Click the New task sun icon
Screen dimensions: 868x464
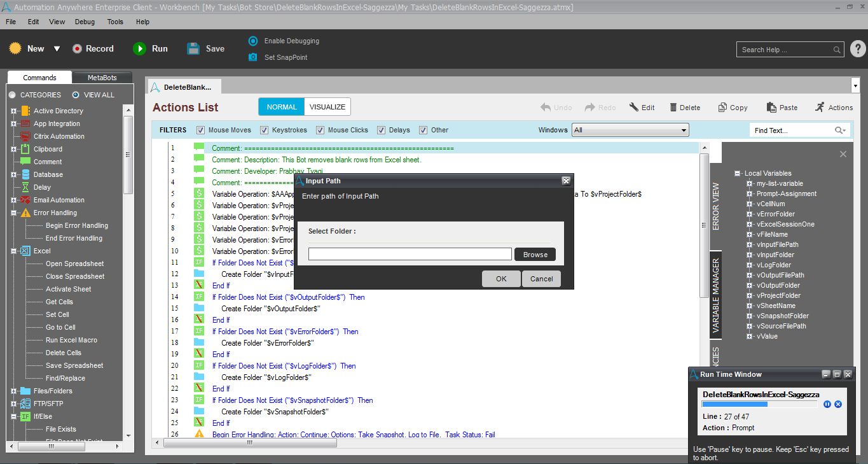16,48
